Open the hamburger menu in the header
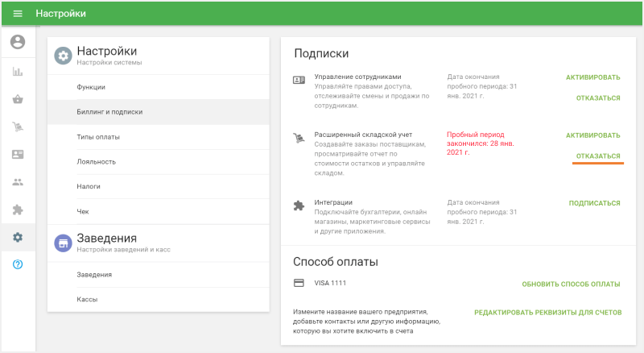The image size is (644, 353). (x=18, y=14)
